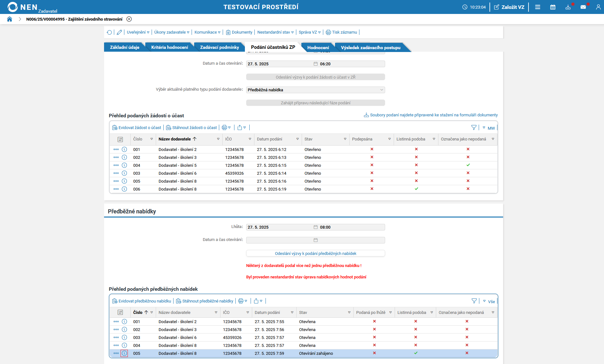Open the typ podání dropdown Předběžná nabídka
The height and width of the screenshot is (364, 604).
315,90
